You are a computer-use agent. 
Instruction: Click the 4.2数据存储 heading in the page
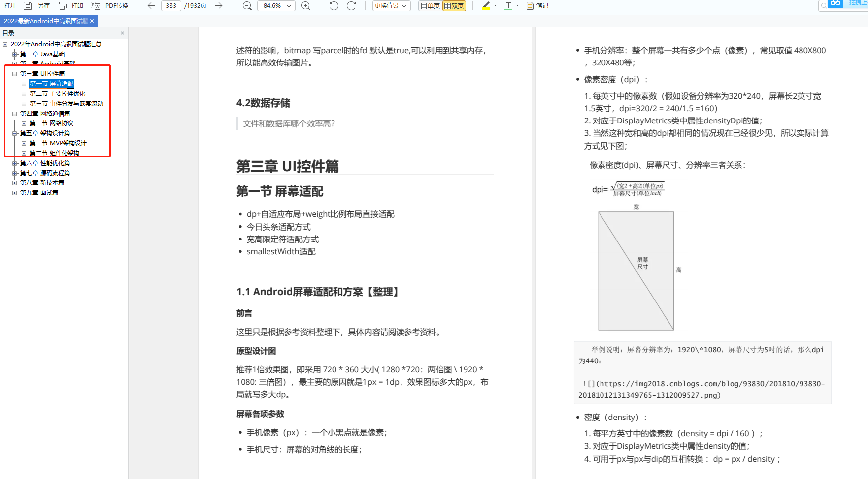tap(264, 103)
